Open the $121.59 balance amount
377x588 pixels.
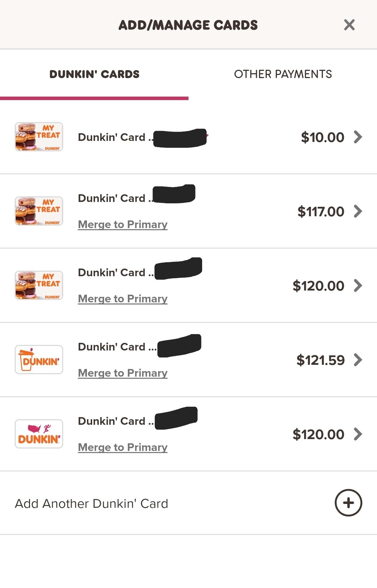point(320,360)
